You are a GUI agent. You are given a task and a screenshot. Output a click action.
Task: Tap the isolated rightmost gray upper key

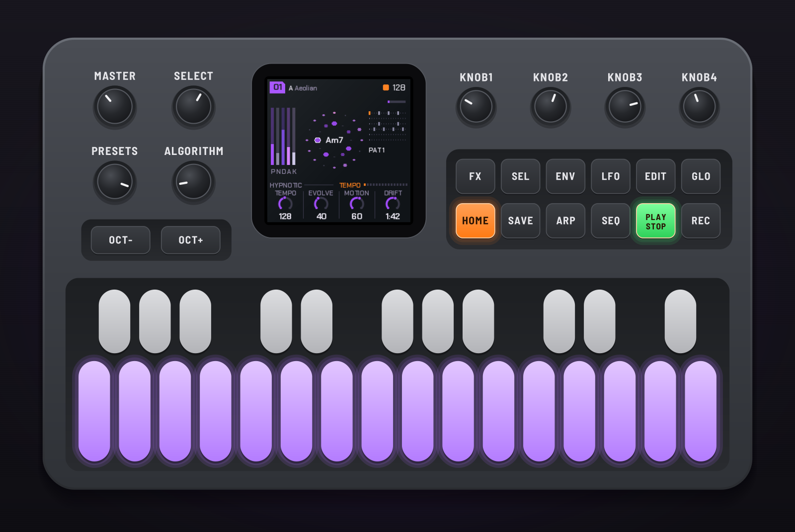pyautogui.click(x=680, y=321)
